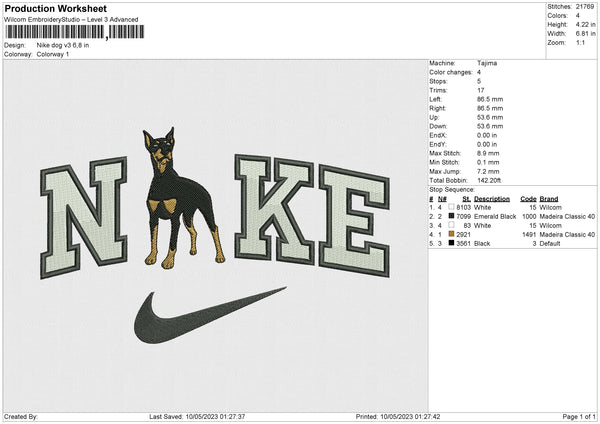Click 'Madeira Classic 40' in the Emerald Black row
Image resolution: width=600 pixels, height=424 pixels.
pyautogui.click(x=567, y=216)
